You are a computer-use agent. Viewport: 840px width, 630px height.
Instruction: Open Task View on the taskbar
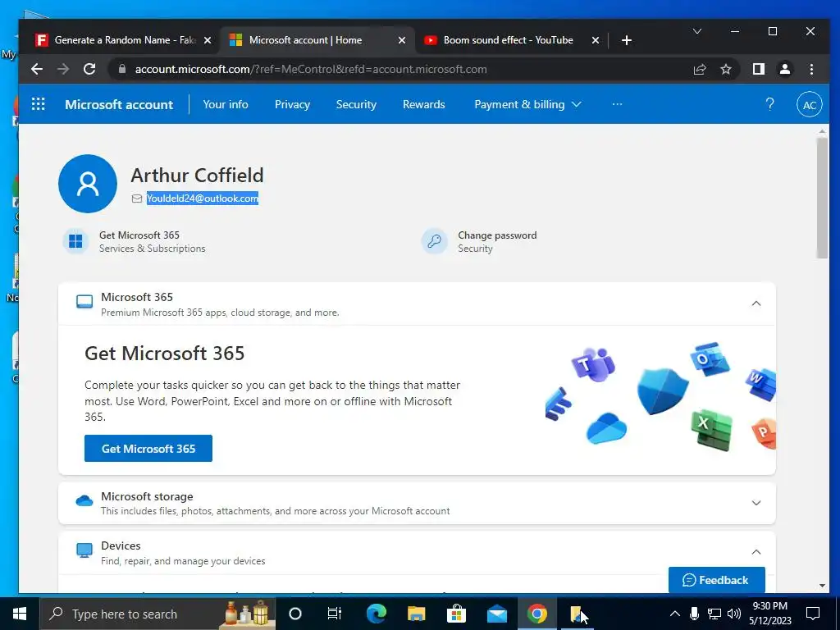[335, 614]
